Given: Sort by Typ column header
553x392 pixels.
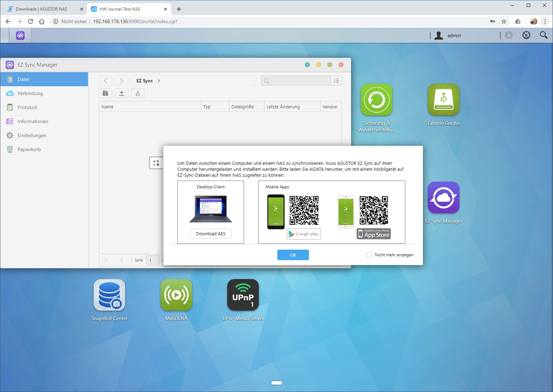Looking at the screenshot, I should (x=215, y=107).
